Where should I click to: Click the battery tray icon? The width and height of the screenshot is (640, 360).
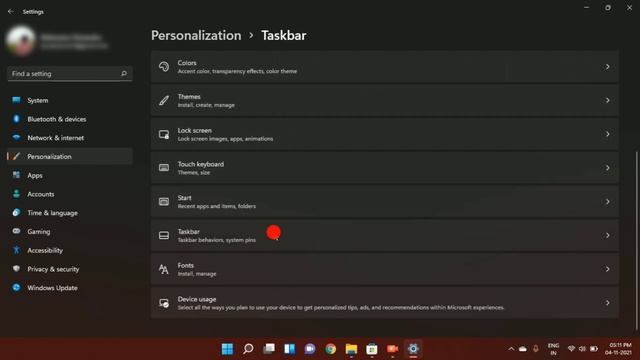594,349
